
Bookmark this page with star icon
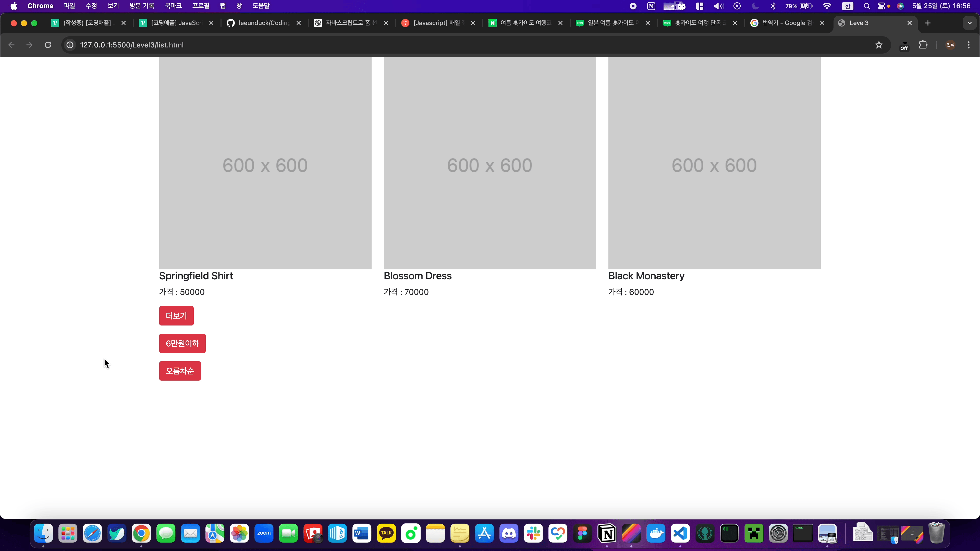click(x=879, y=45)
